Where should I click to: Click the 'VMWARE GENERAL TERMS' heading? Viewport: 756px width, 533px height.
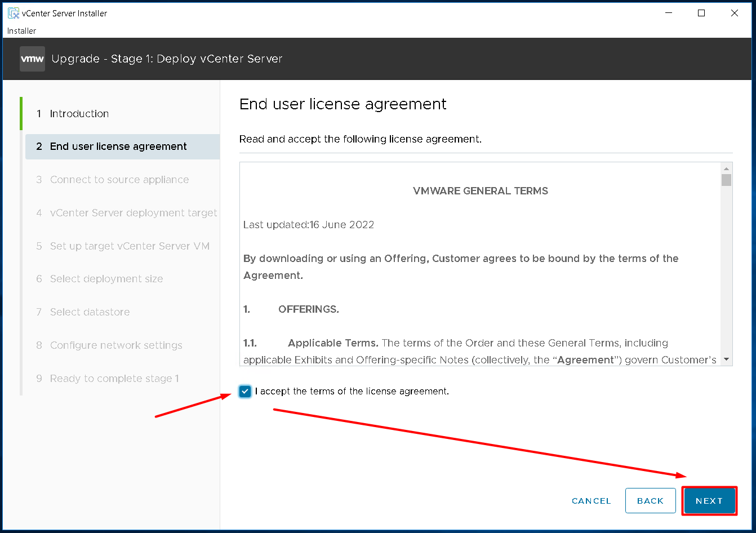[x=481, y=191]
